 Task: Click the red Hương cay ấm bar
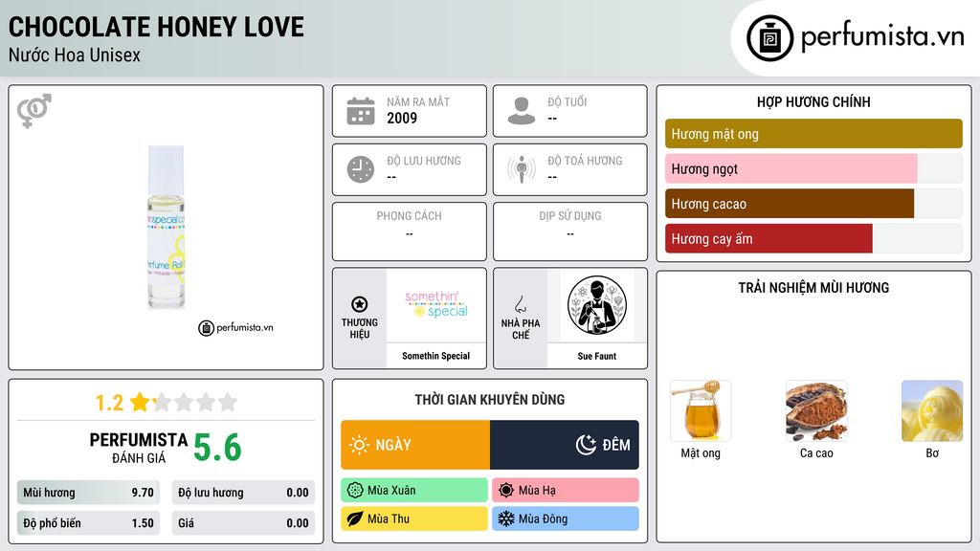768,238
